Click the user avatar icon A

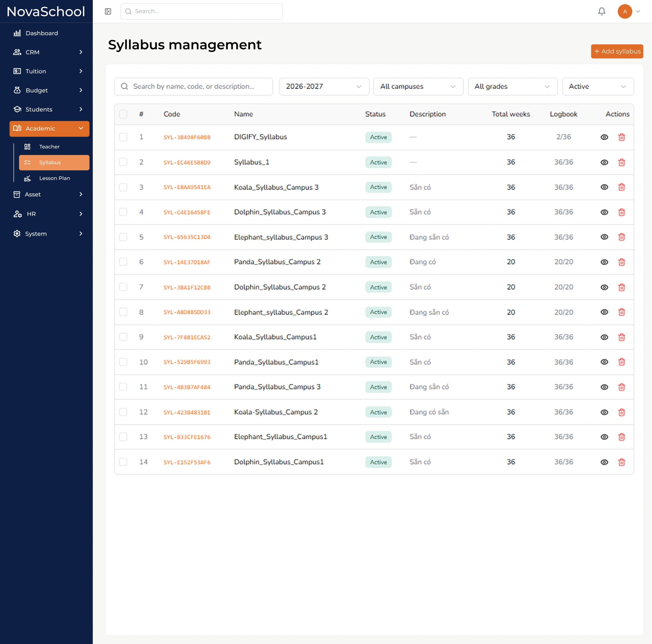click(625, 12)
